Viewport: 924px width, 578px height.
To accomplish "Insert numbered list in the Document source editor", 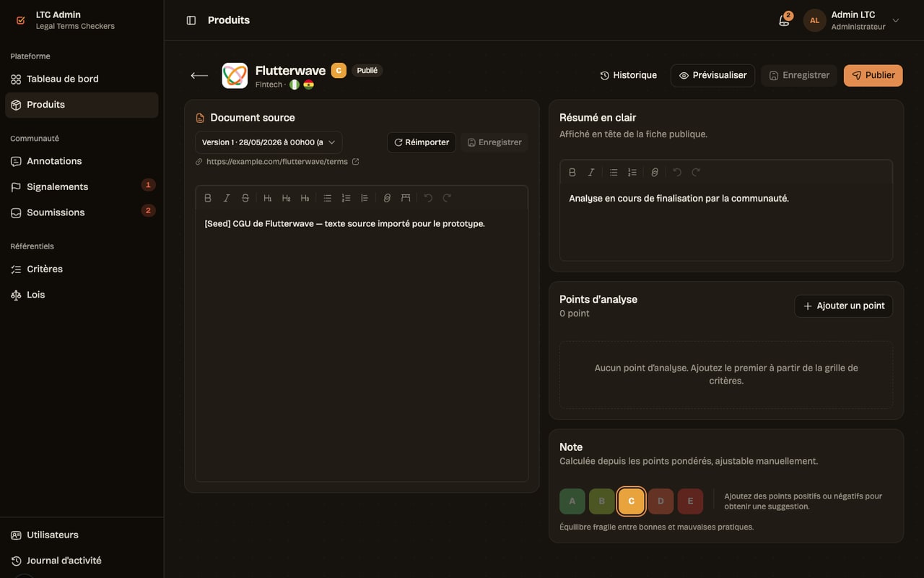I will coord(346,198).
